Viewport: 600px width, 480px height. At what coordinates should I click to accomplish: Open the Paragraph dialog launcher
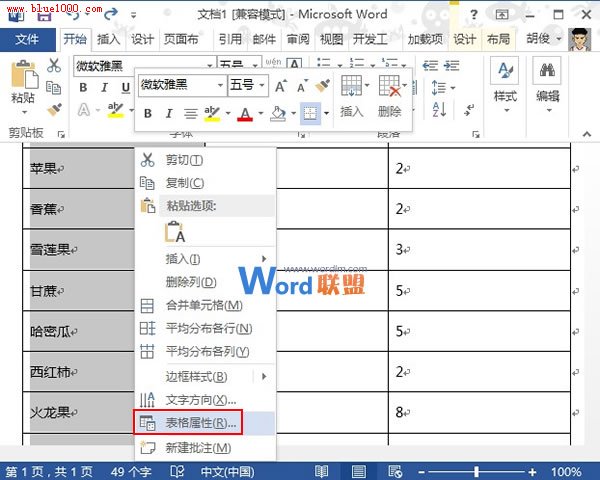(x=476, y=134)
